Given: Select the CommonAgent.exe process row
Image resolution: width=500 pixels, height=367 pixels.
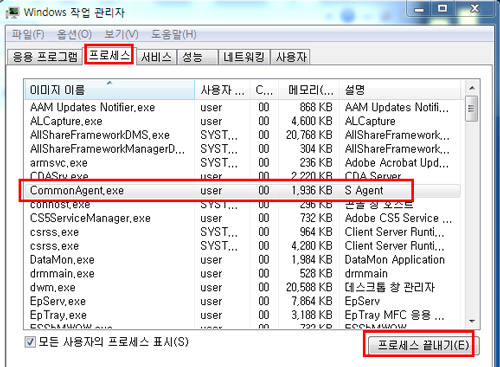Looking at the screenshot, I should tap(243, 190).
